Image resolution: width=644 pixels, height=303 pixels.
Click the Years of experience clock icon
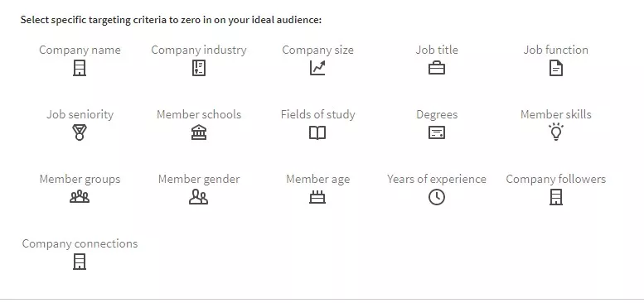pyautogui.click(x=437, y=197)
